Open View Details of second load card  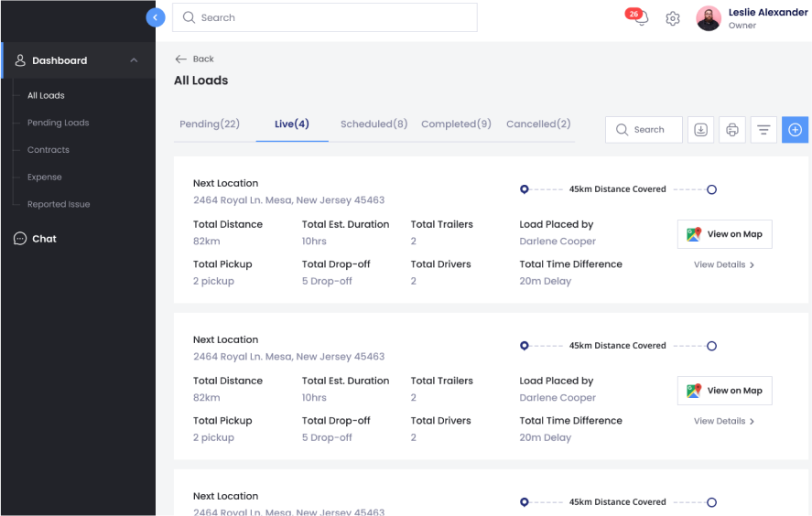pos(724,421)
